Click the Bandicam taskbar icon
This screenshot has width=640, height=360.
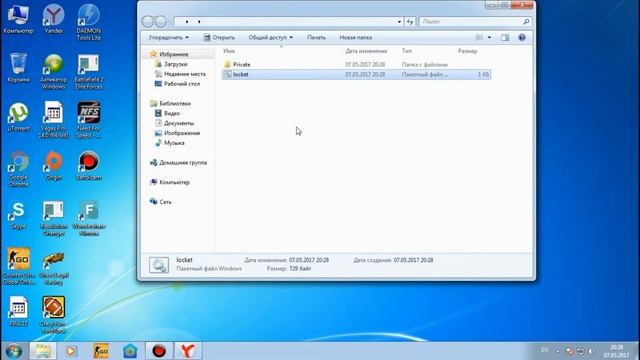point(159,351)
